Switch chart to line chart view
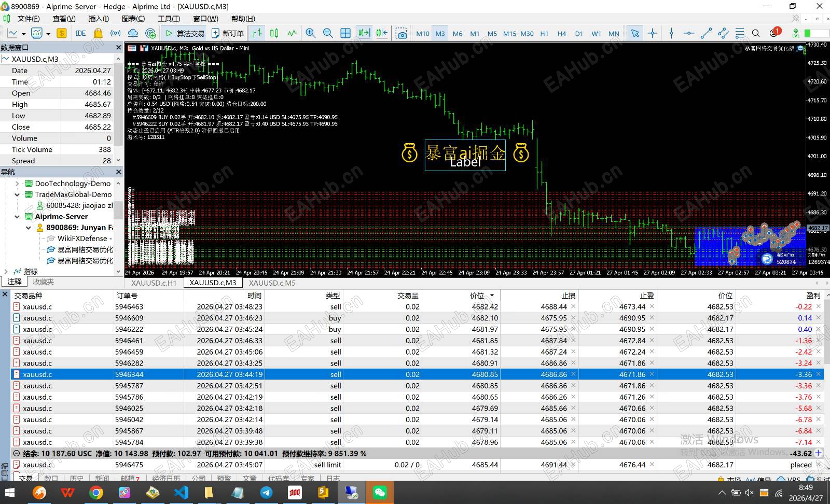The image size is (830, 504). coord(292,33)
